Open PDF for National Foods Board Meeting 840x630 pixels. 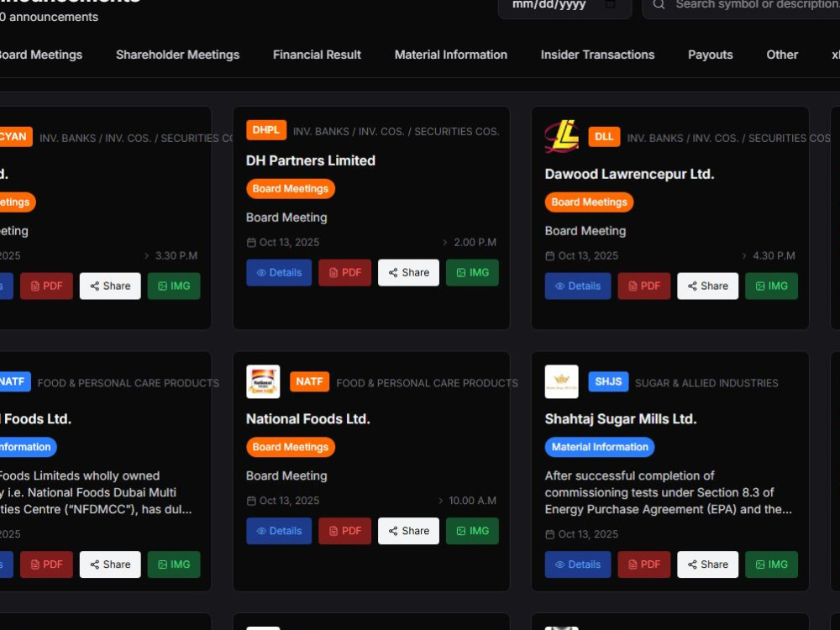[x=345, y=531]
